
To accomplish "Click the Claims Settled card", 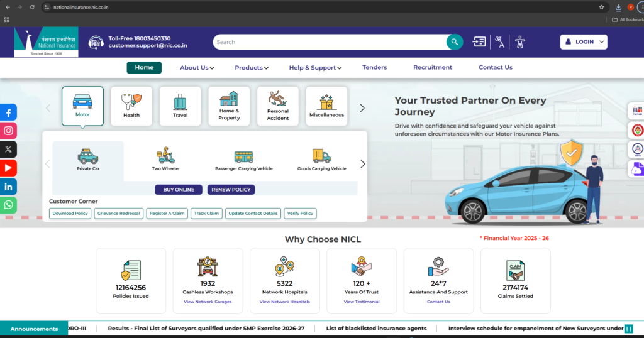I will point(516,281).
